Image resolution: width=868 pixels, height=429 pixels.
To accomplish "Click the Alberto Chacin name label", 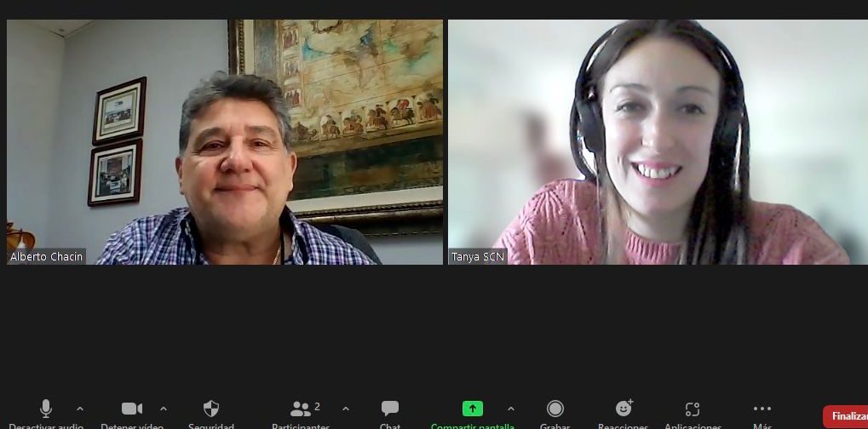I will coord(47,256).
